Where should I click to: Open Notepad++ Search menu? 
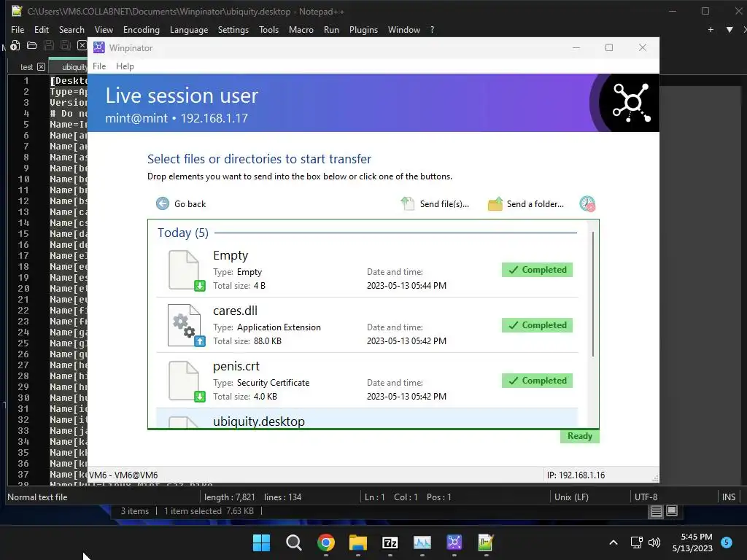tap(71, 29)
